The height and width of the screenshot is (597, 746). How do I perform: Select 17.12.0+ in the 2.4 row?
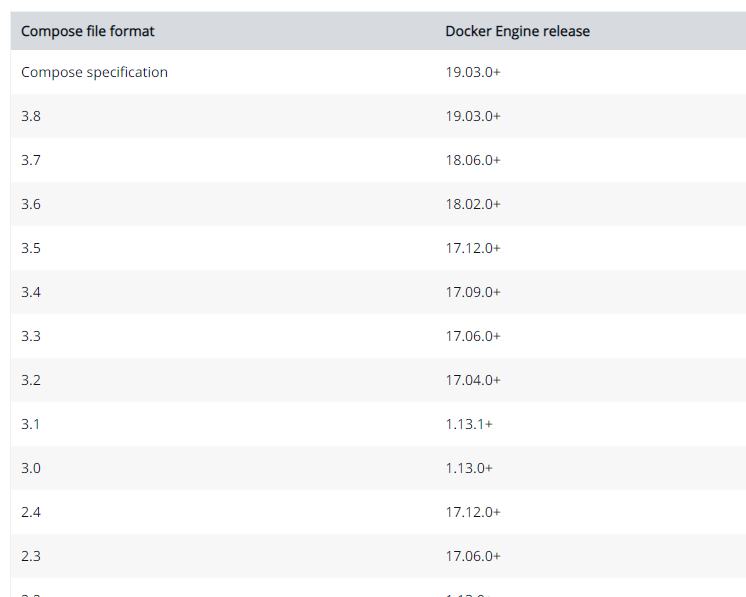point(472,512)
